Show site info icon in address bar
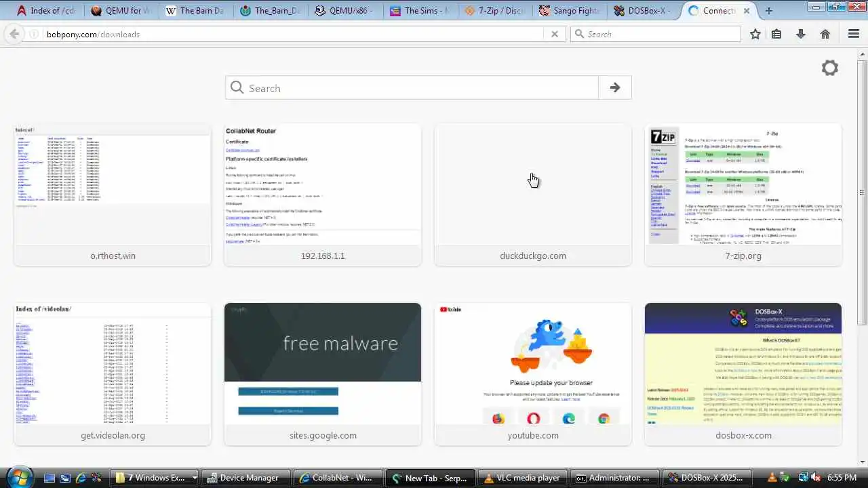Image resolution: width=868 pixels, height=488 pixels. pyautogui.click(x=34, y=34)
